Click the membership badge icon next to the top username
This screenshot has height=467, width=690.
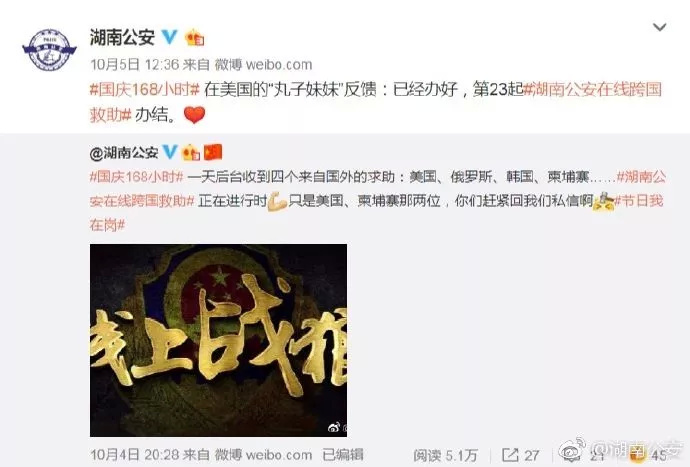coord(195,38)
